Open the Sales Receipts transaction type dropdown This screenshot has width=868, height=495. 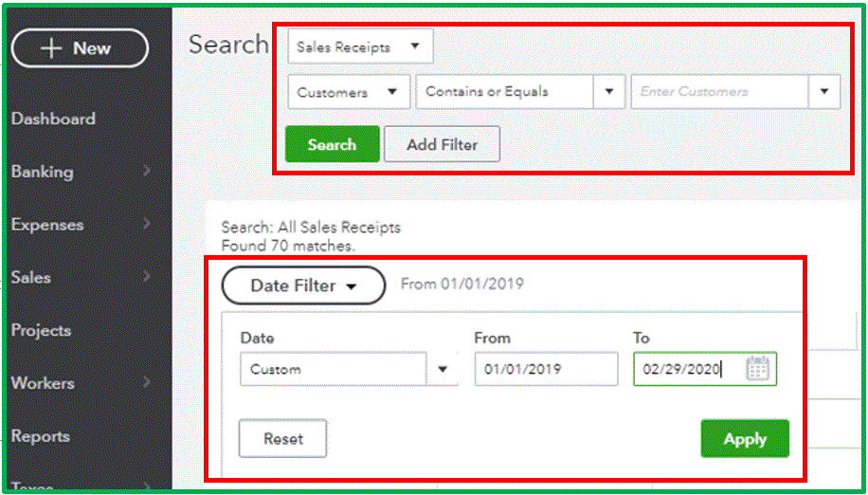coord(360,46)
